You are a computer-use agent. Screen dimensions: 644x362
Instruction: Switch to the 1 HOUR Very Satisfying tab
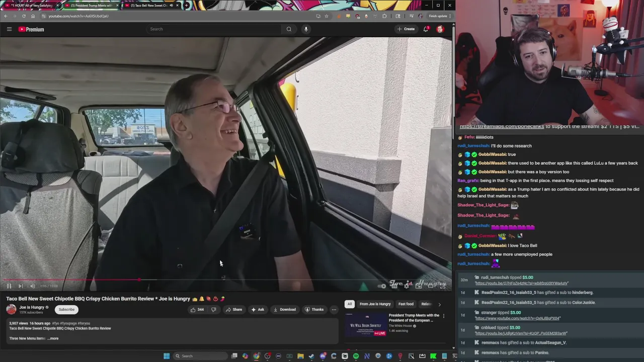tap(31, 6)
